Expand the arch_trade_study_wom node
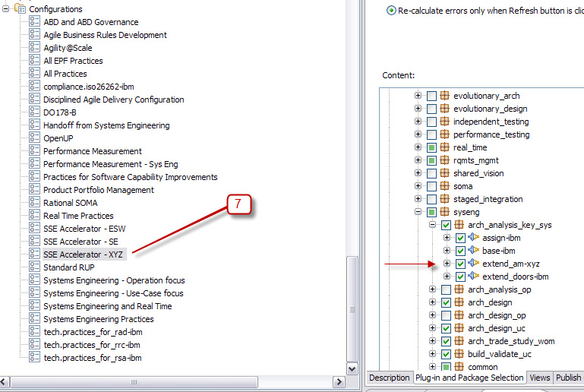Image resolution: width=584 pixels, height=392 pixels. click(432, 341)
